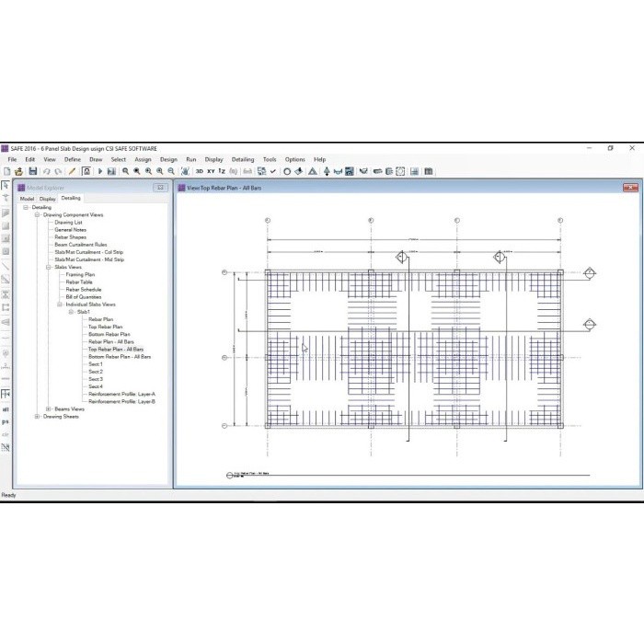Open the Detailing menu
The image size is (644, 644).
(243, 159)
